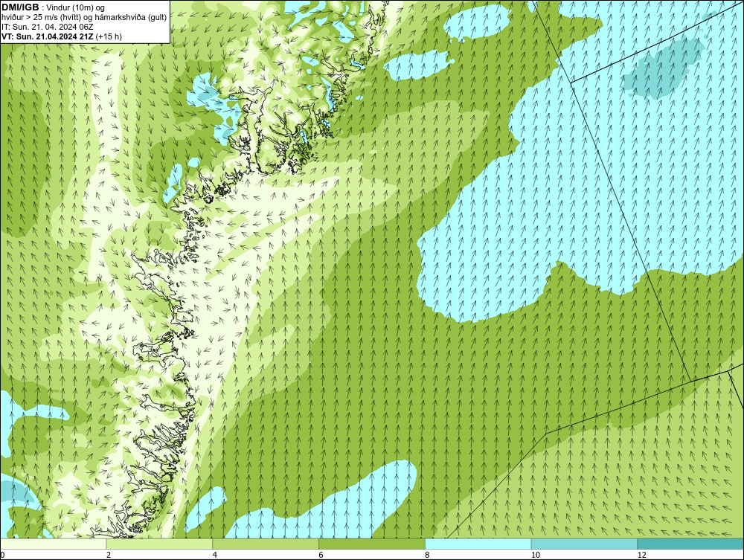Click the scale label 12

(642, 555)
